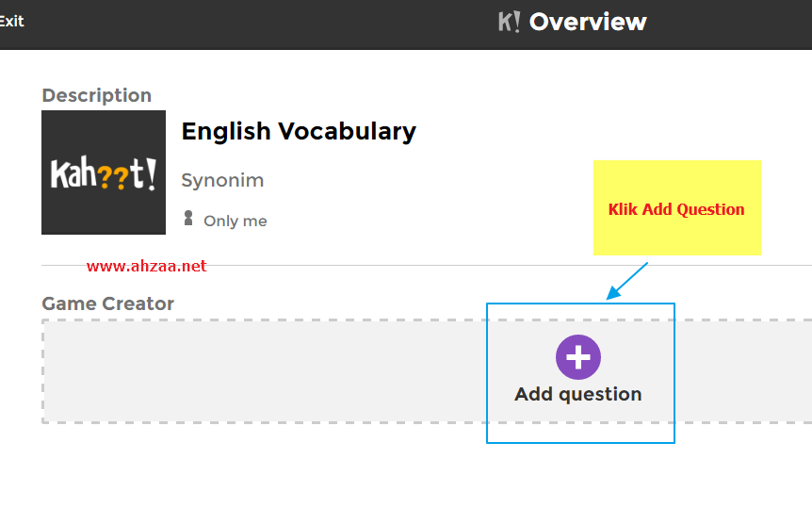Click dashed Game Creator area right of highlight box
The width and height of the screenshot is (812, 508).
[744, 371]
